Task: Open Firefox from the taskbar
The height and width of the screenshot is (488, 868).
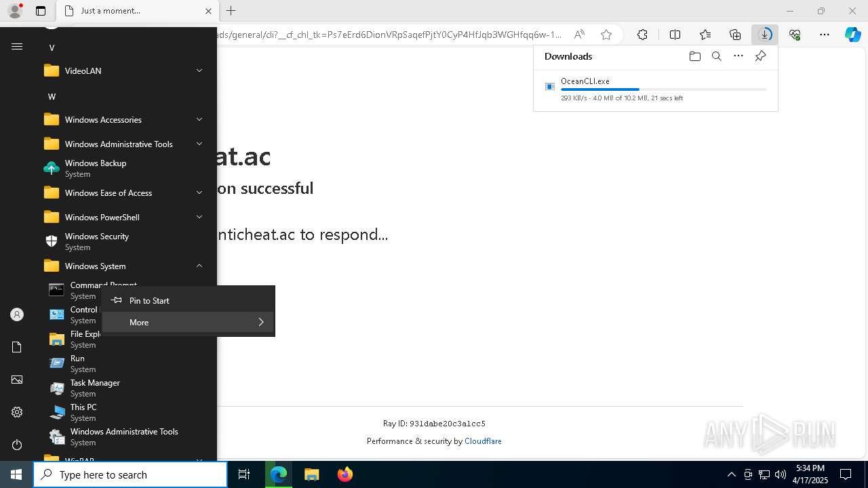Action: pos(344,474)
